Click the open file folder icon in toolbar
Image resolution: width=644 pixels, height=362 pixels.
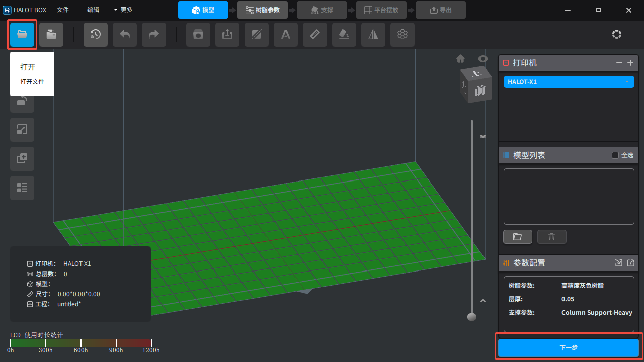(x=22, y=35)
